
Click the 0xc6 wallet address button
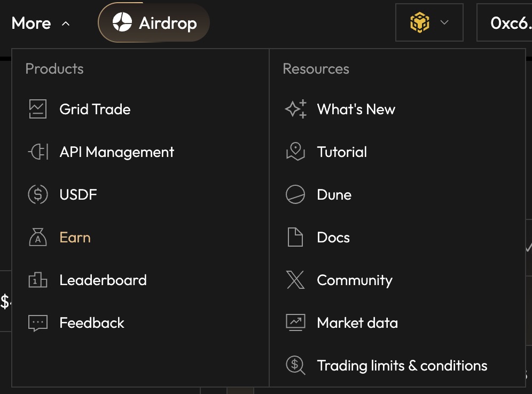pyautogui.click(x=507, y=23)
